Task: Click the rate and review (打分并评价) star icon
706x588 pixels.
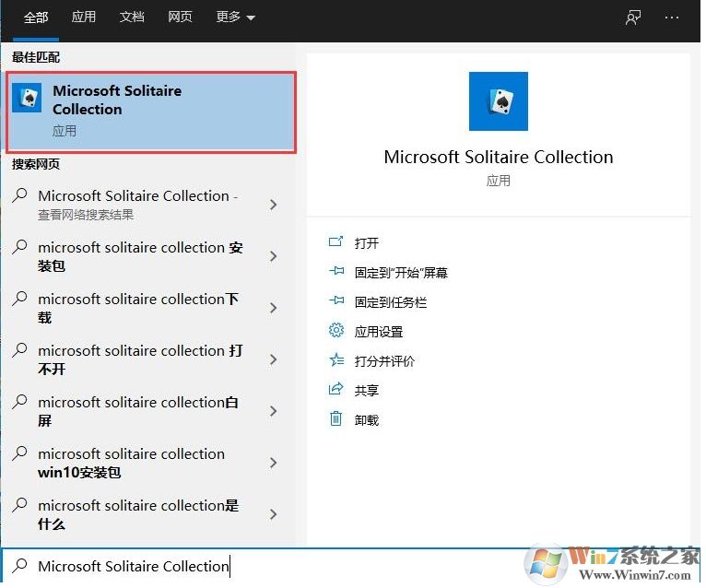Action: [335, 360]
